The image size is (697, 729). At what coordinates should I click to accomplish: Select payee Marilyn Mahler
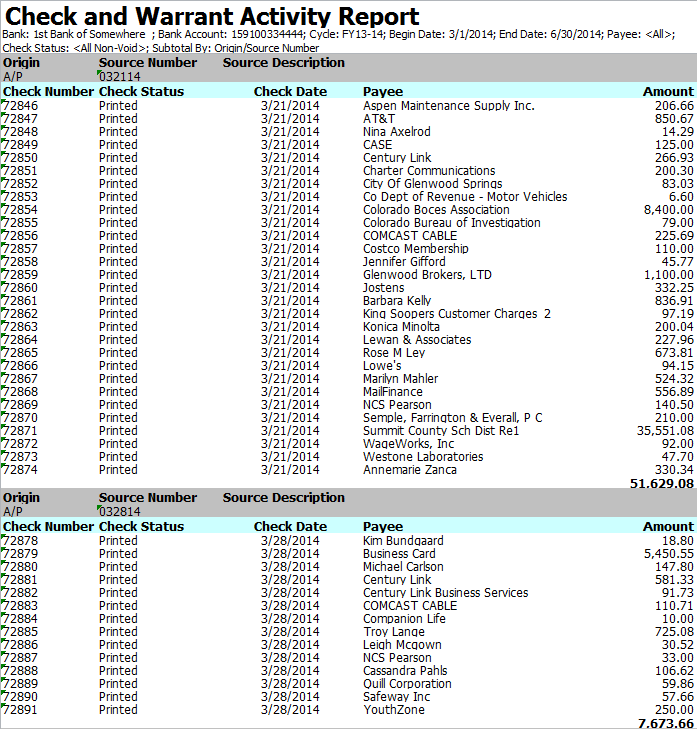coord(400,379)
